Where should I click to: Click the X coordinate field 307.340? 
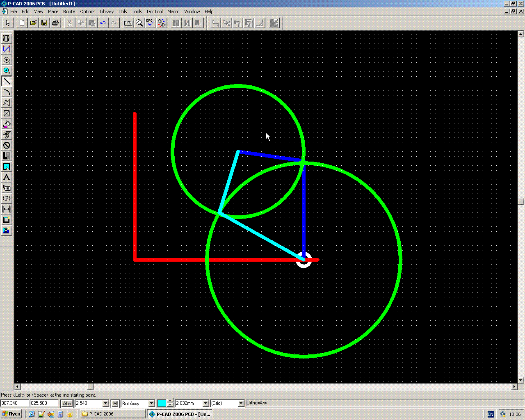tap(14, 404)
